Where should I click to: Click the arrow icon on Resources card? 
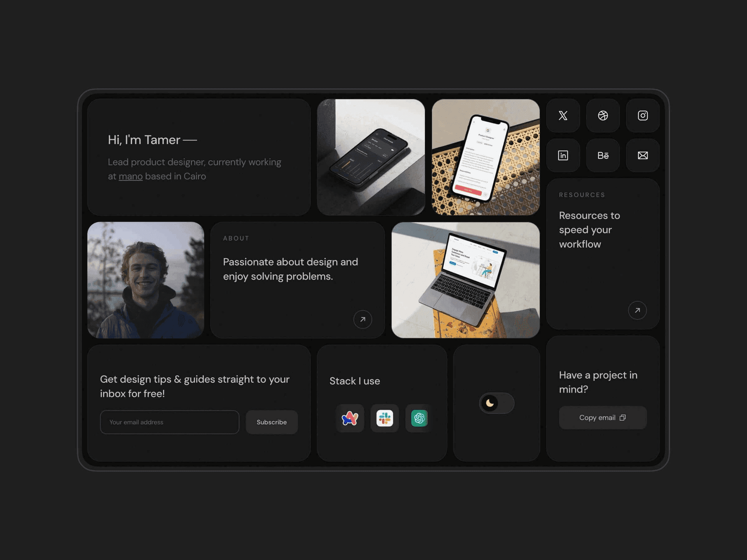(638, 310)
